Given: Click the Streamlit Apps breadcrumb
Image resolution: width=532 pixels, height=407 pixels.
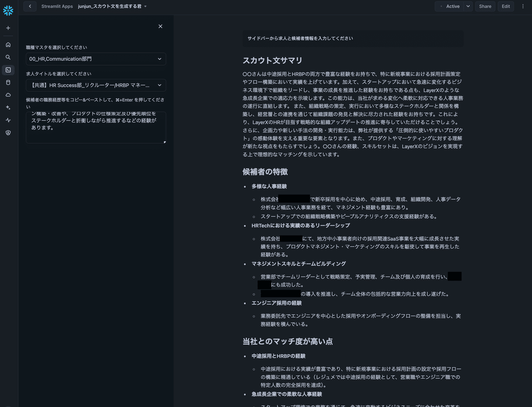Looking at the screenshot, I should (57, 6).
